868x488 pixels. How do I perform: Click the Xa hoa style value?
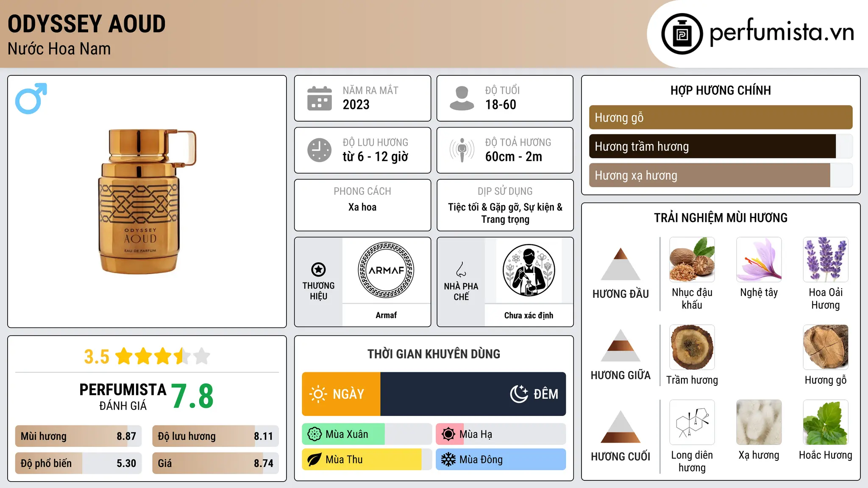[362, 207]
